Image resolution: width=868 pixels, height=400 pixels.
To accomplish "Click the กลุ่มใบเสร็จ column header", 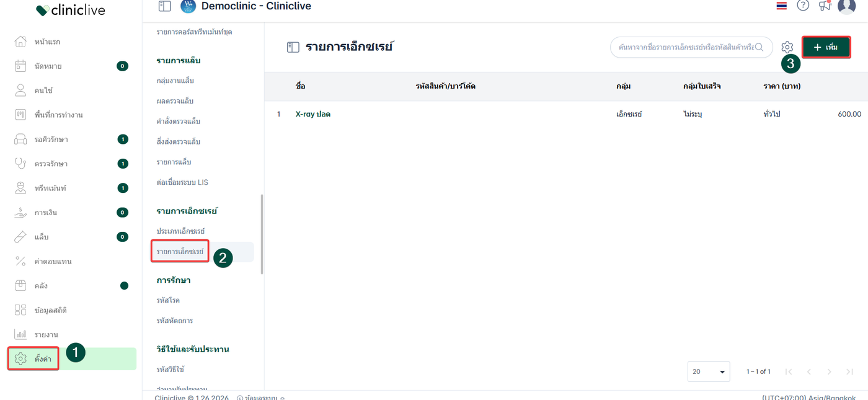I will click(x=702, y=86).
